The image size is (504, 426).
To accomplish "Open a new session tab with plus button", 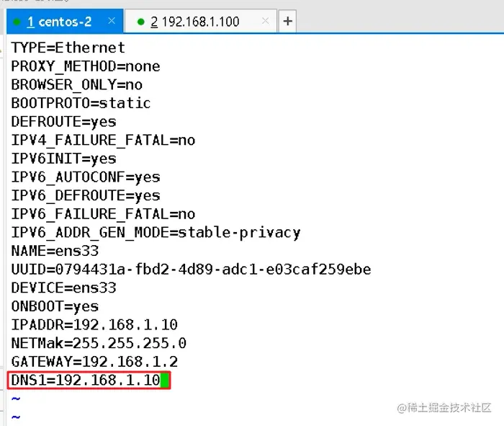I will (x=287, y=22).
